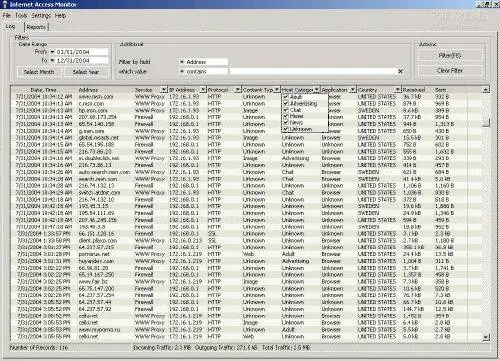Click the scroll down arrow of the log
This screenshot has width=500, height=361.
(x=486, y=337)
